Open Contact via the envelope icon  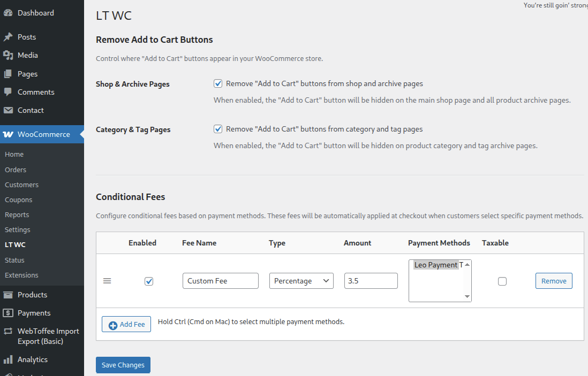point(9,110)
